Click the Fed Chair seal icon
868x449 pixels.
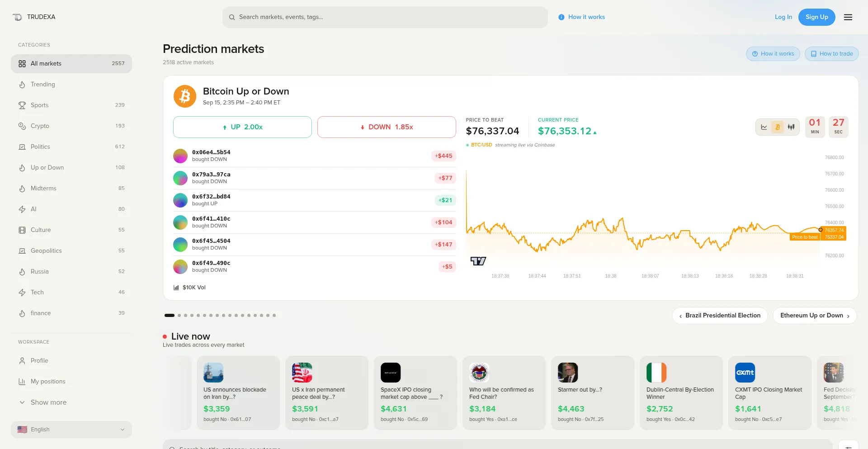(x=479, y=373)
